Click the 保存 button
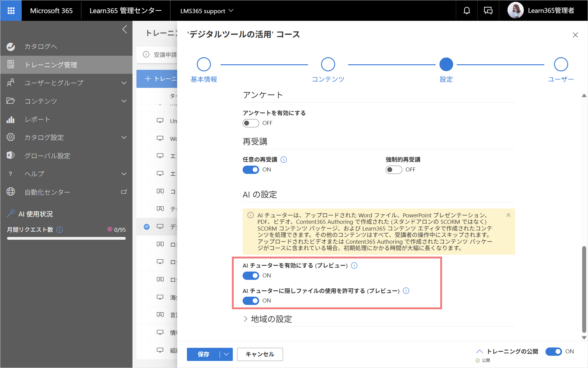Screen dimensions: 588x368 pos(203,354)
